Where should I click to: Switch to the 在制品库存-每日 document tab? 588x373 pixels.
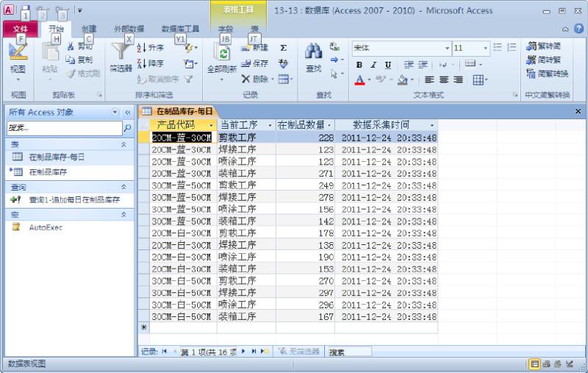tap(178, 111)
